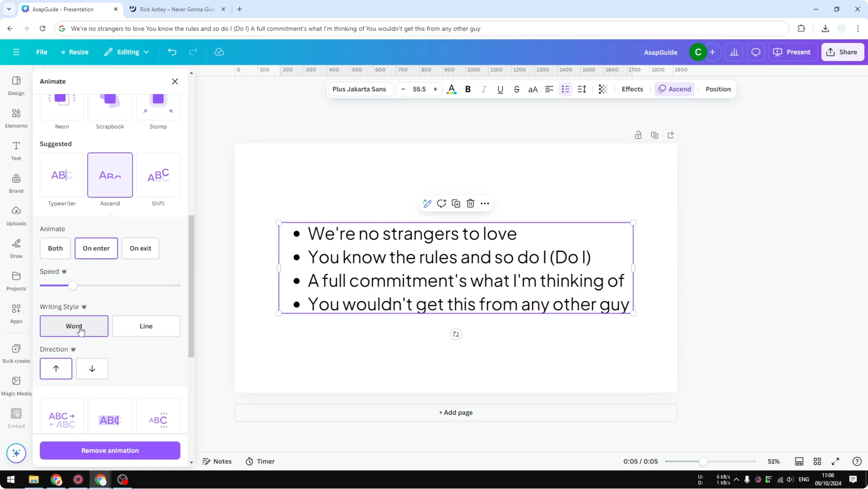
Task: Open the Brand sidebar panel
Action: coord(16,183)
